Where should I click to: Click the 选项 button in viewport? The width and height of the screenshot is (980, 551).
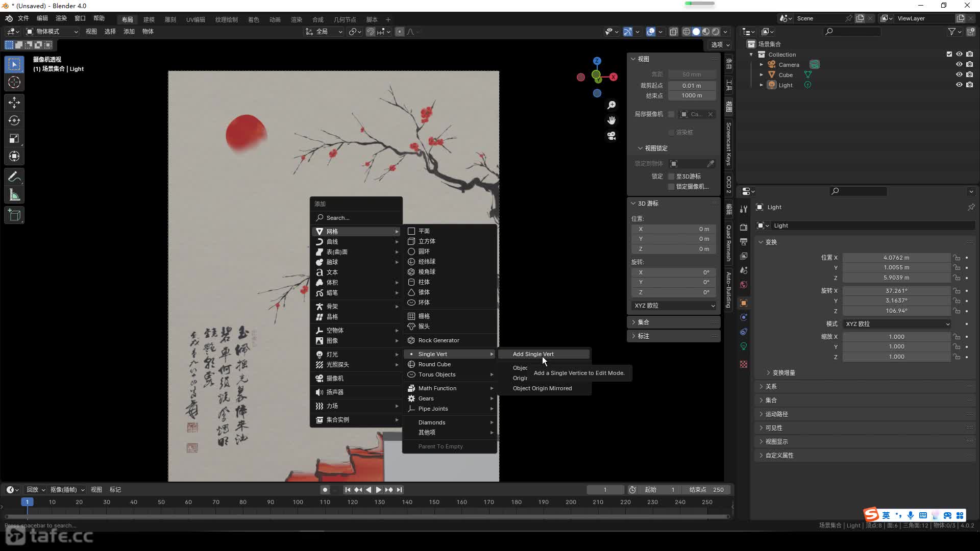tap(721, 45)
